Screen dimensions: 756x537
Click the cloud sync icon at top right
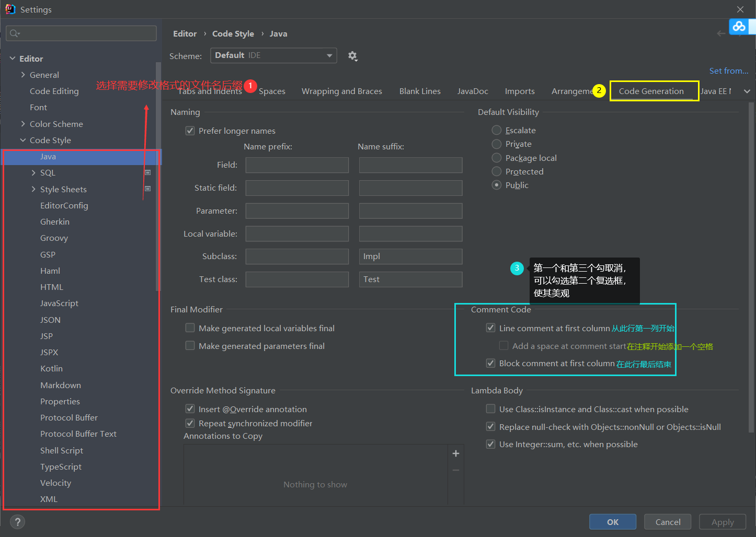739,26
